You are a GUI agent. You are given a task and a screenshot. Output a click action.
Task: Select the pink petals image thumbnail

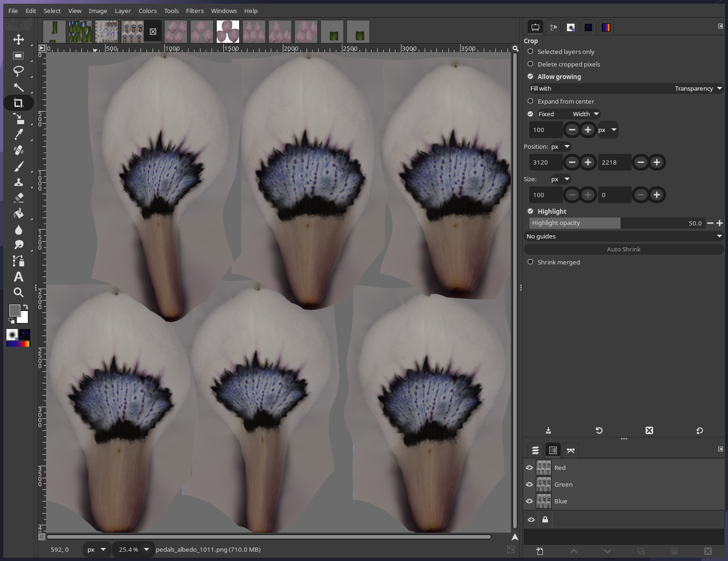(228, 31)
